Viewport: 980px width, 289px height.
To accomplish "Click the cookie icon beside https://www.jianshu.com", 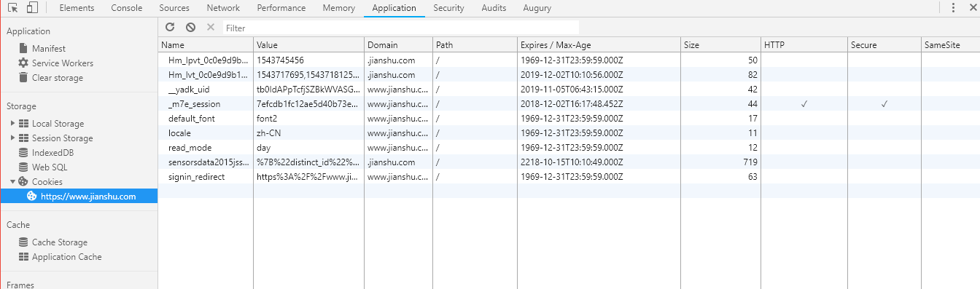I will 32,196.
